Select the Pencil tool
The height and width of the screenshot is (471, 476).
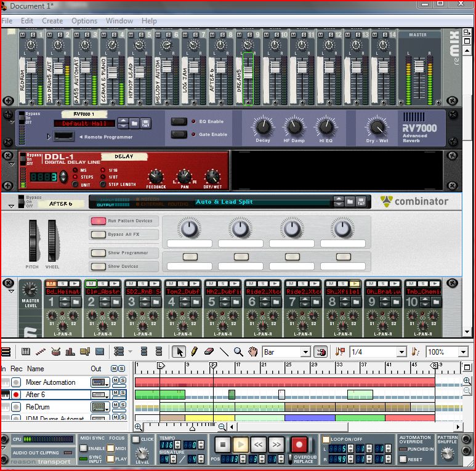[195, 352]
